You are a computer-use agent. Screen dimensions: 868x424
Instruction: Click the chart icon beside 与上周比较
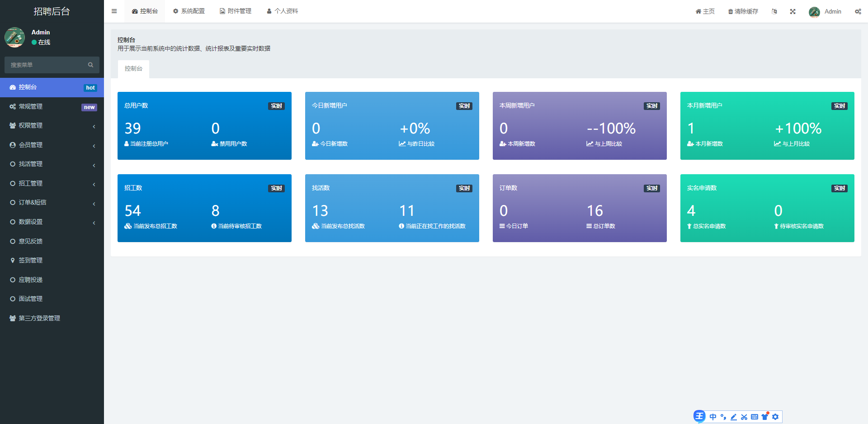tap(590, 144)
